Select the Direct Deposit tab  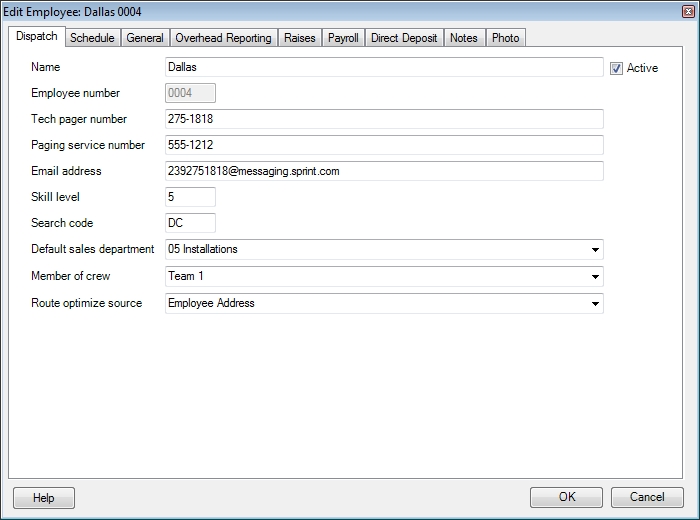pos(404,38)
